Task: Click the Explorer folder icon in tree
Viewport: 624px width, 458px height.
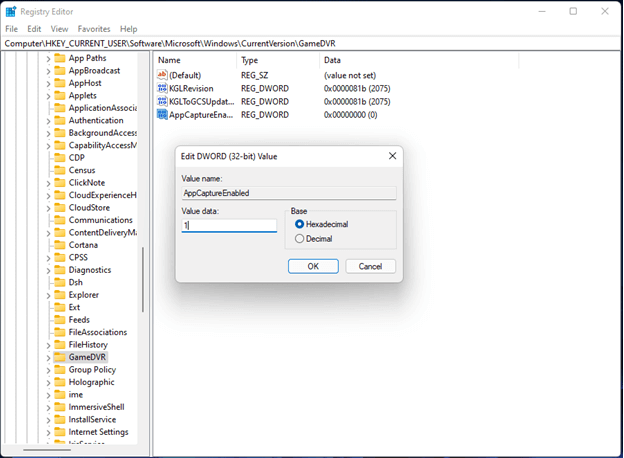Action: [59, 295]
